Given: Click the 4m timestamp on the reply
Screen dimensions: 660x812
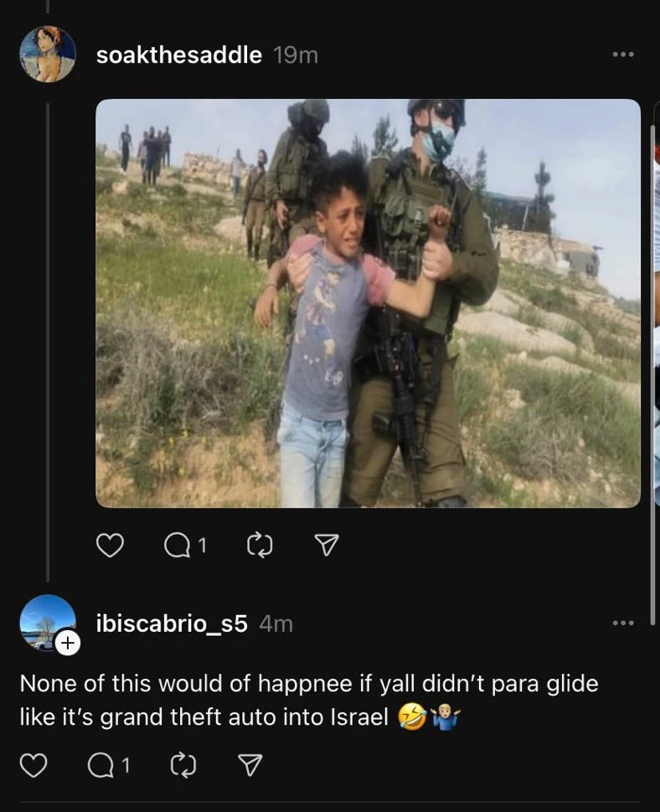Looking at the screenshot, I should 276,623.
